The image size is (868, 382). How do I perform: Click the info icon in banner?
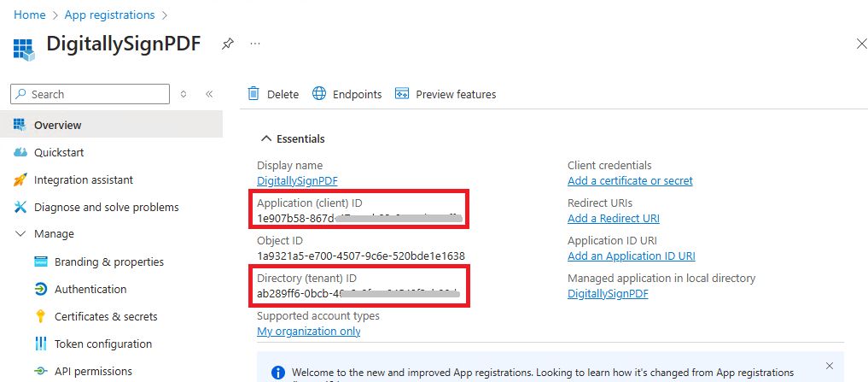point(278,372)
